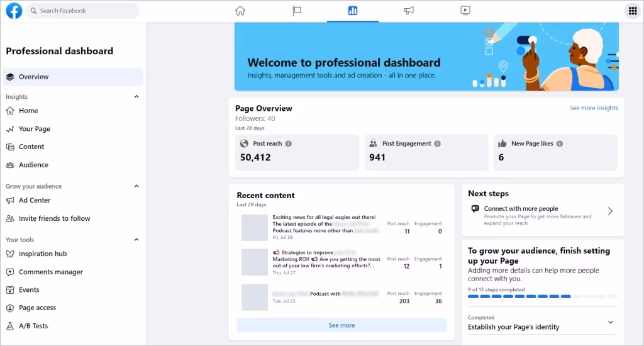
Task: Click the A/B Tests flask icon
Action: [10, 326]
